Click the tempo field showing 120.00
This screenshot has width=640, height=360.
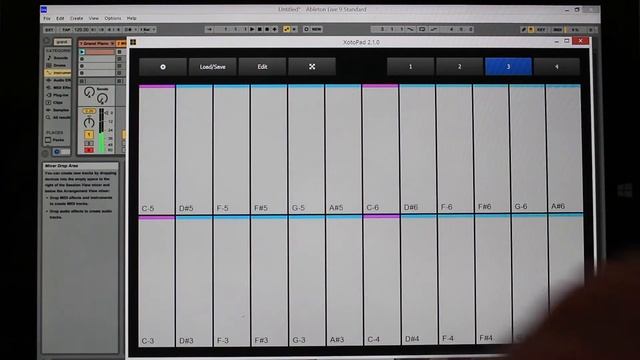82,30
